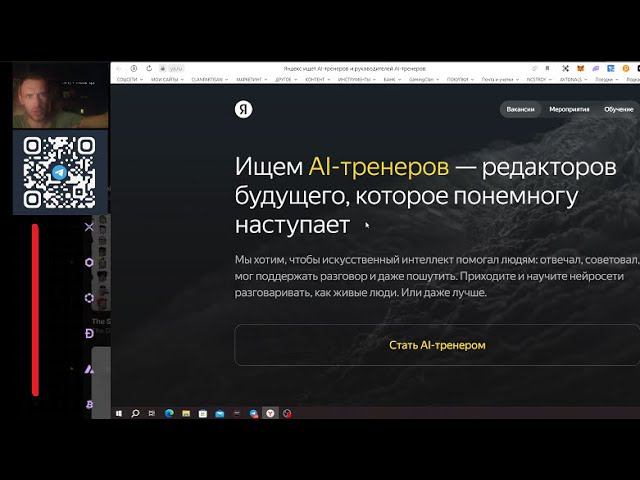
Task: Open the blue square extension icon
Action: coord(611,69)
